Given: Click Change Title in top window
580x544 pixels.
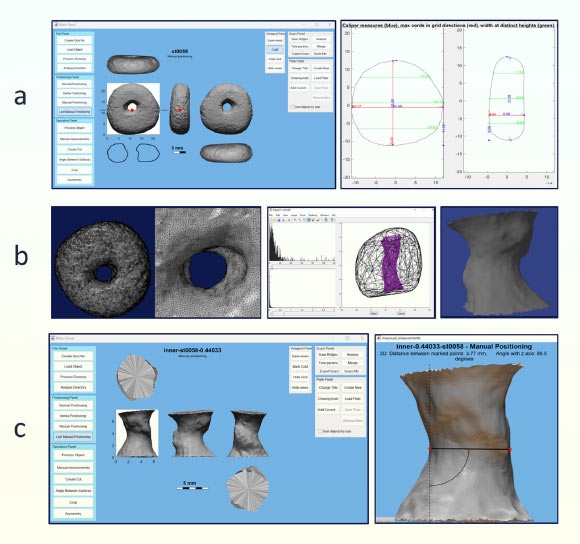Looking at the screenshot, I should tap(299, 68).
